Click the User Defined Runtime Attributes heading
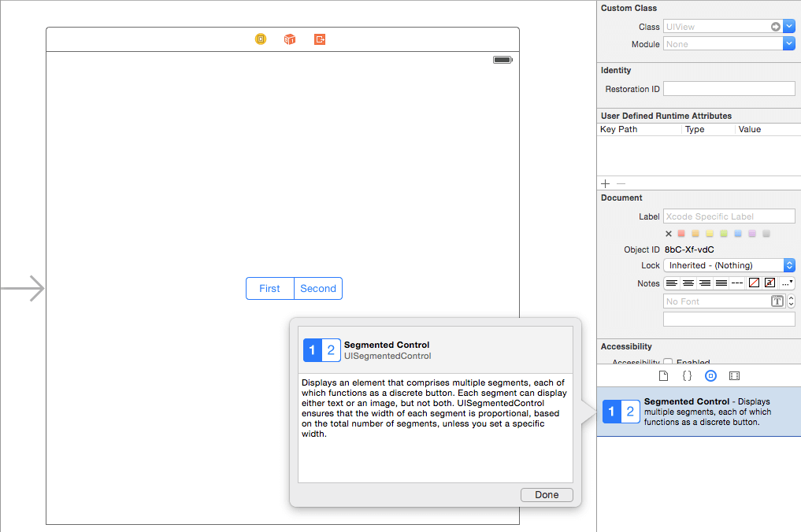Image resolution: width=801 pixels, height=532 pixels. (x=666, y=116)
